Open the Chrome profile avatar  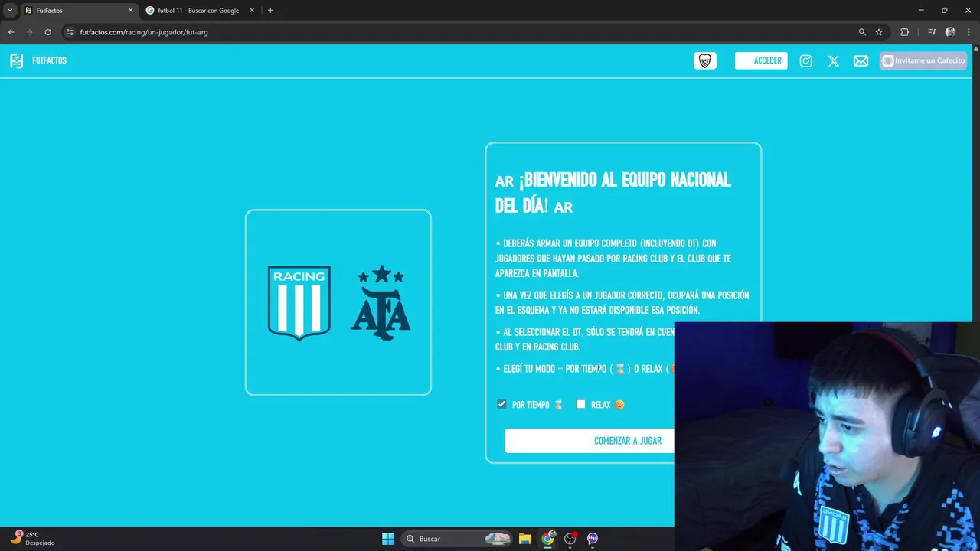pos(950,32)
